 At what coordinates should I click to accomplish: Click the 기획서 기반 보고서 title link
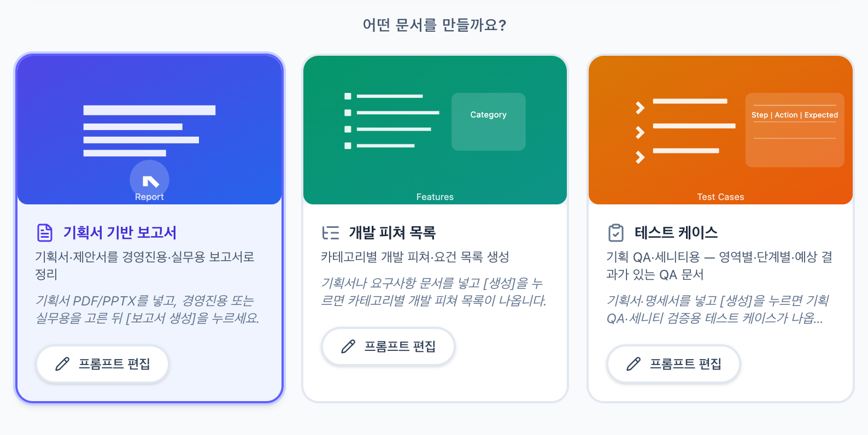(x=119, y=232)
